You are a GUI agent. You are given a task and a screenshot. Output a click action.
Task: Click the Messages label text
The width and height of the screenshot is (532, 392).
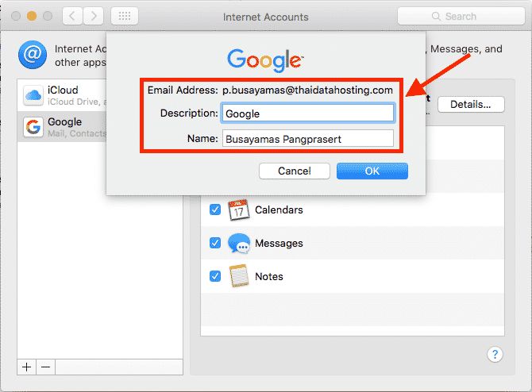tap(279, 243)
